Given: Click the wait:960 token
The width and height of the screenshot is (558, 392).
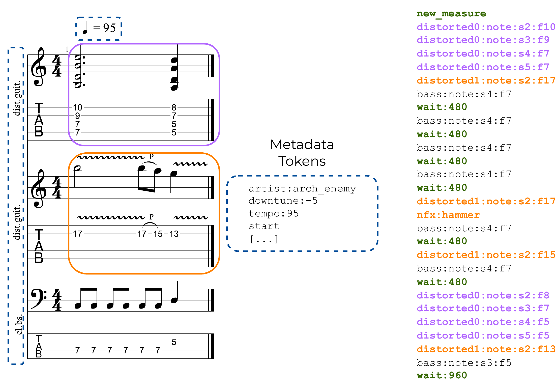Looking at the screenshot, I should pos(442,375).
